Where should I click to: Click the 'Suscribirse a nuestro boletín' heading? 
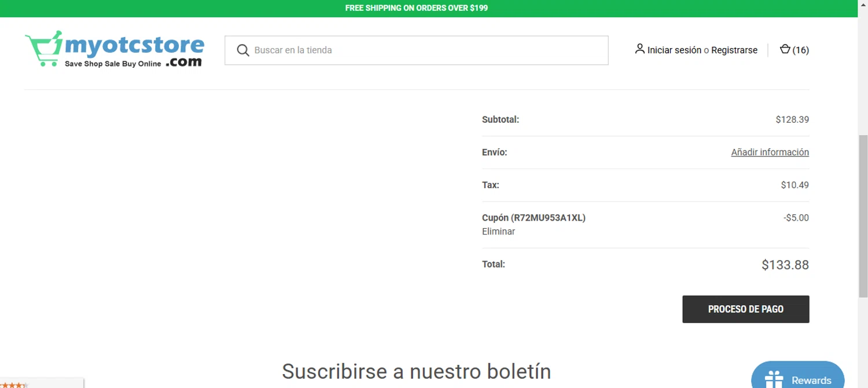[417, 371]
